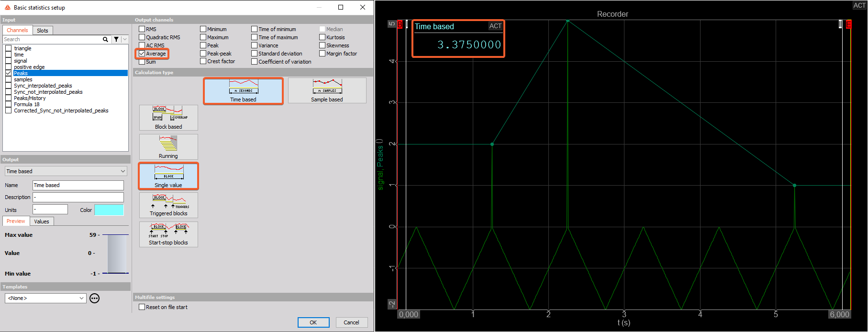Screen dimensions: 868x332
Task: Tick the Crest factor checkbox
Action: (x=203, y=61)
